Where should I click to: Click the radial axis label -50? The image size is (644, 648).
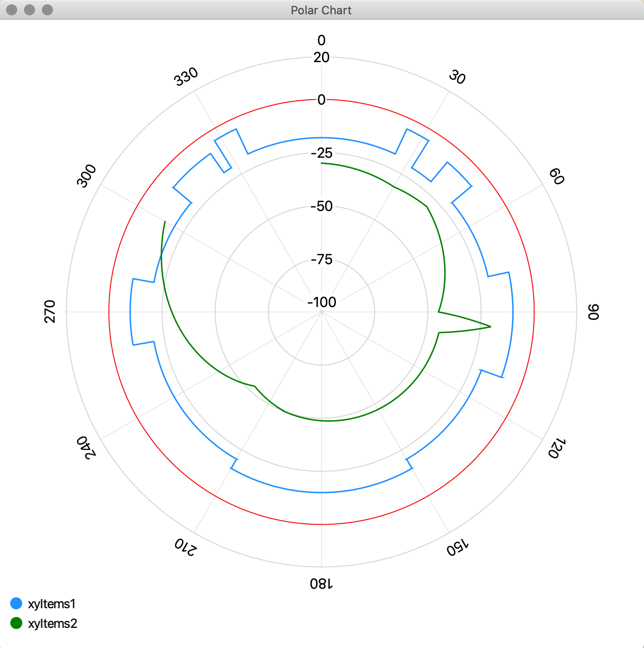(322, 206)
